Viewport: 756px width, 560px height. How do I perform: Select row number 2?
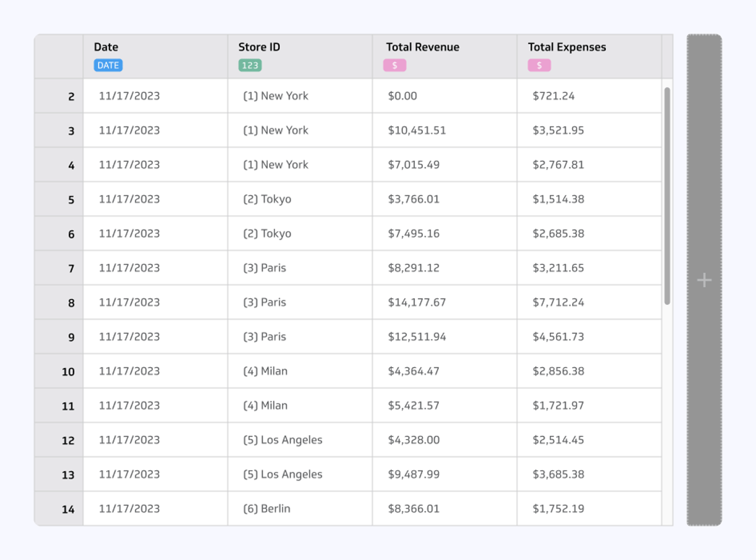coord(59,96)
